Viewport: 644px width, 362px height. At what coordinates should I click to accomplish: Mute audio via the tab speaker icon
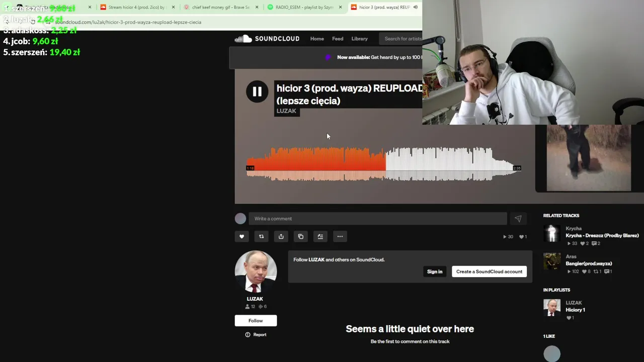click(x=416, y=7)
